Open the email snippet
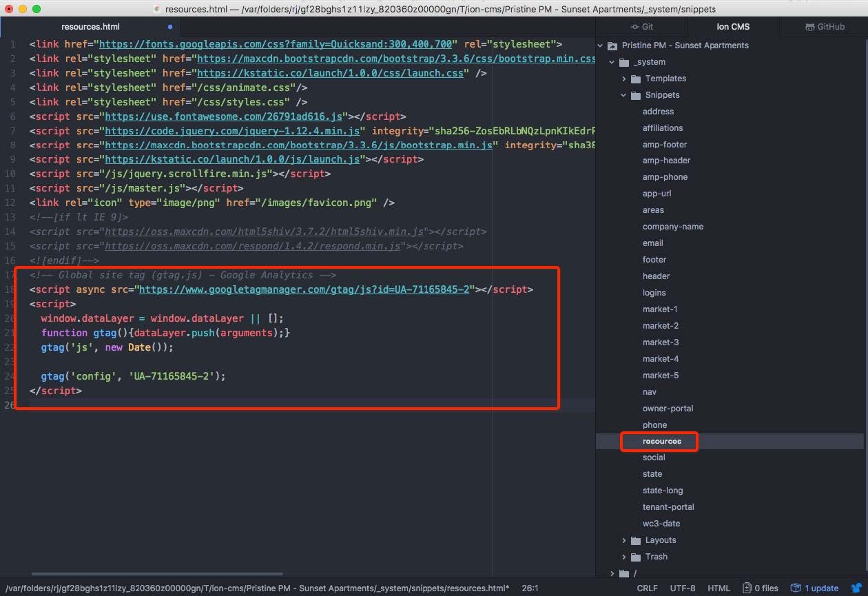This screenshot has height=596, width=868. coord(652,243)
